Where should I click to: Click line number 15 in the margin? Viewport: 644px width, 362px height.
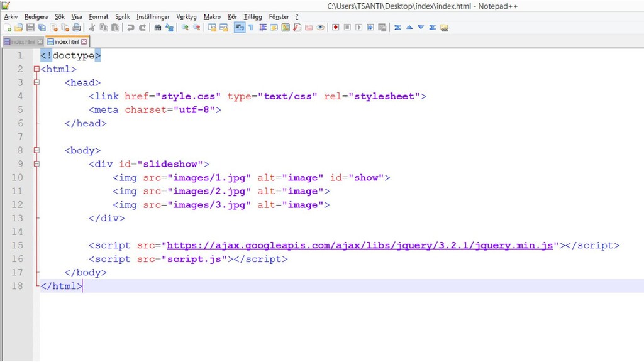pos(17,246)
